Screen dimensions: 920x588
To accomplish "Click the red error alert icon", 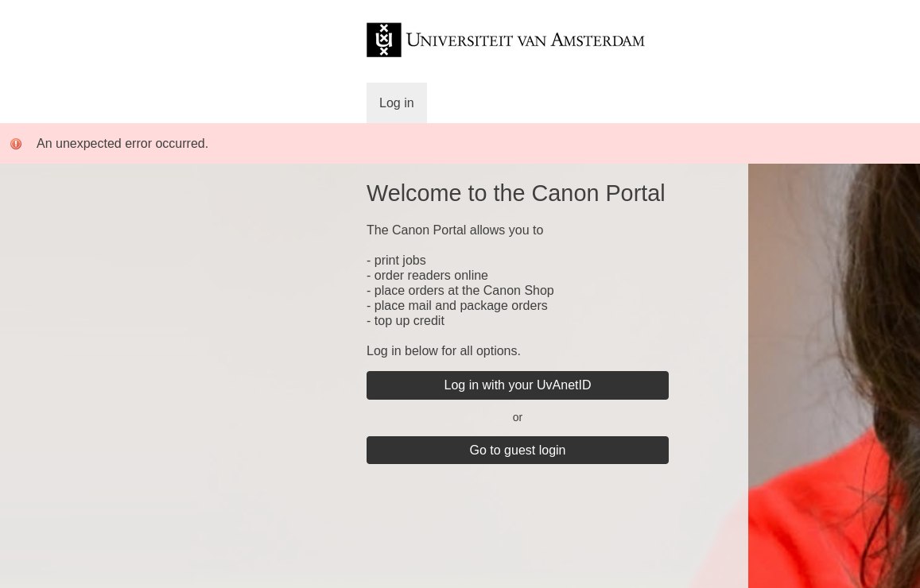I will point(16,144).
